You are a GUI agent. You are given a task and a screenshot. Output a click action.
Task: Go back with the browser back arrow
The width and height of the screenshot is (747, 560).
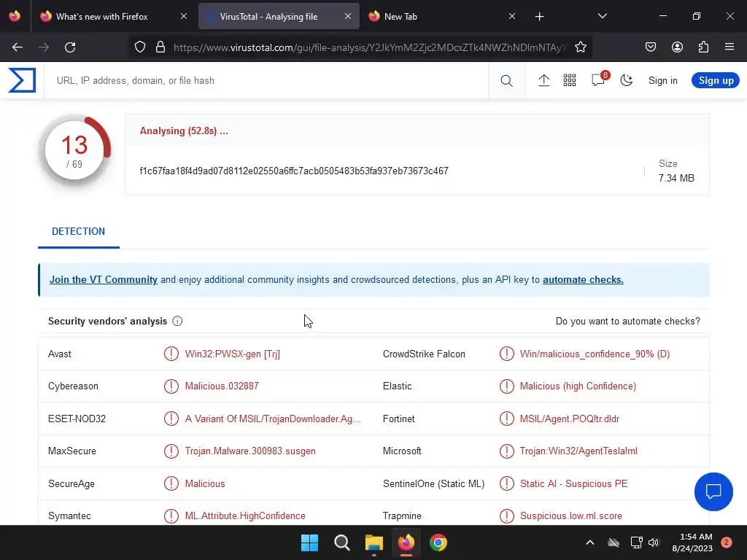[18, 47]
